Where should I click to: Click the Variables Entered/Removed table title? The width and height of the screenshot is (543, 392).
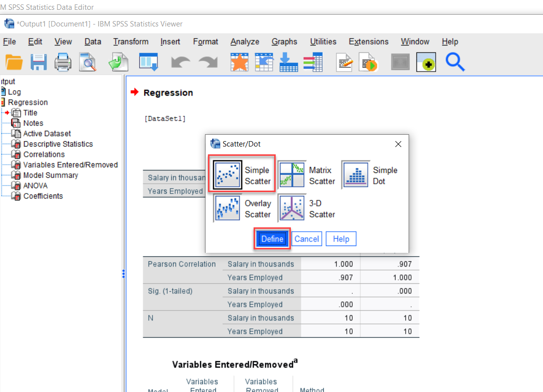(x=235, y=364)
